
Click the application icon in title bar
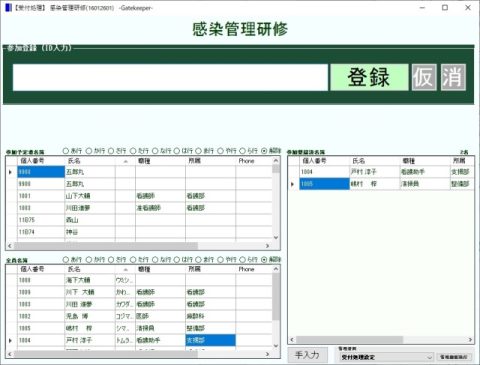tap(8, 7)
